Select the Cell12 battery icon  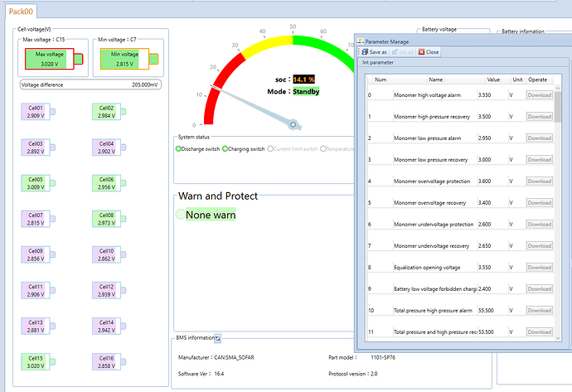(109, 290)
